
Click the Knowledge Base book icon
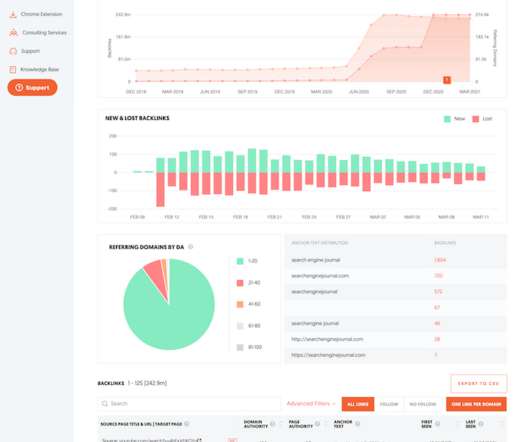(x=13, y=69)
